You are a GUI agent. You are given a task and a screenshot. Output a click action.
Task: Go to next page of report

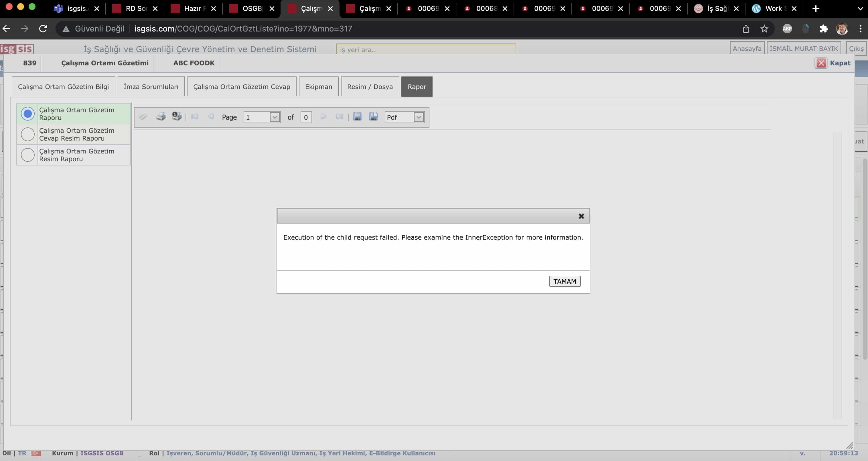point(323,117)
